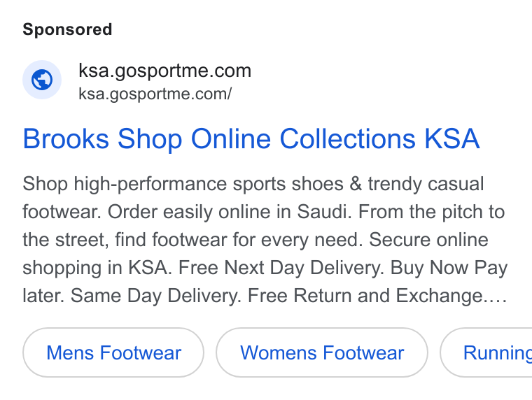Select the Womens Footwear chip
532x400 pixels.
[x=322, y=352]
